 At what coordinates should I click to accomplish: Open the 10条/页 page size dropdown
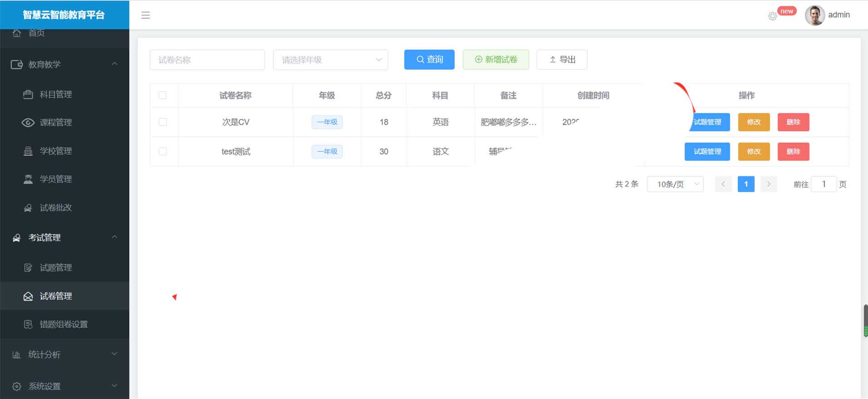[x=675, y=184]
